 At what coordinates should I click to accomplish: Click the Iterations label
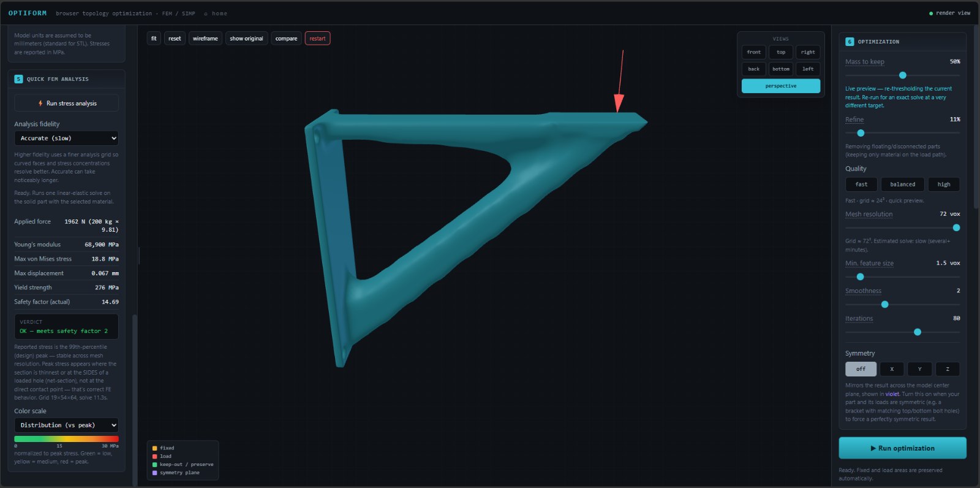coord(859,319)
